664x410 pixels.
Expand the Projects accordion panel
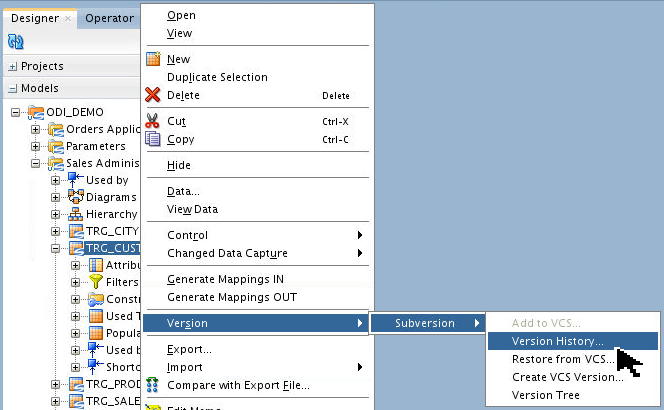(12, 66)
